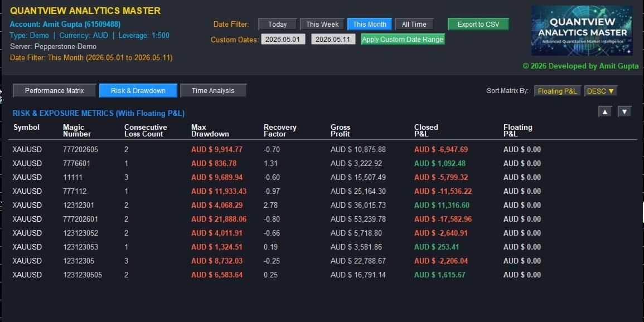This screenshot has width=644, height=322.
Task: Select the Risk & Drawdown tab
Action: click(138, 91)
